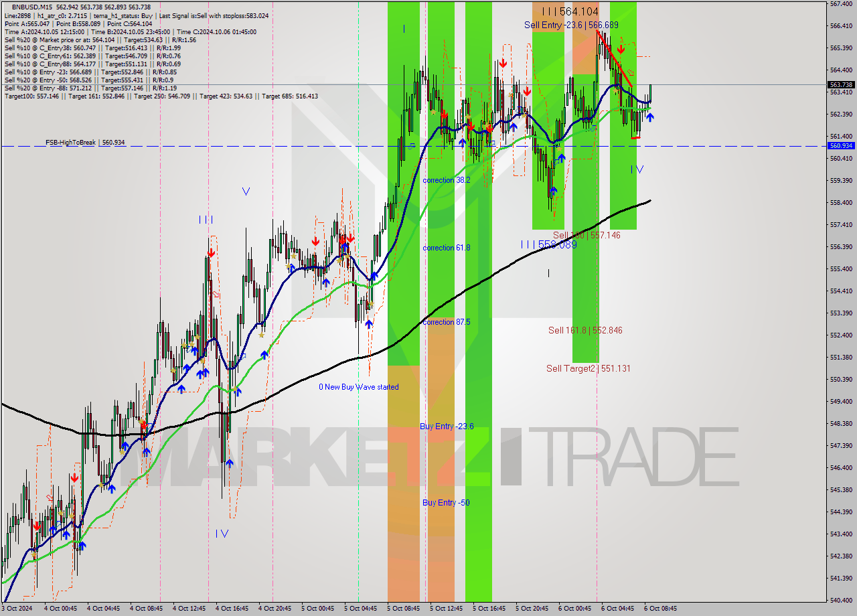The width and height of the screenshot is (857, 616).
Task: Click the 5 Oct 20:45 time axis label
Action: tap(532, 609)
